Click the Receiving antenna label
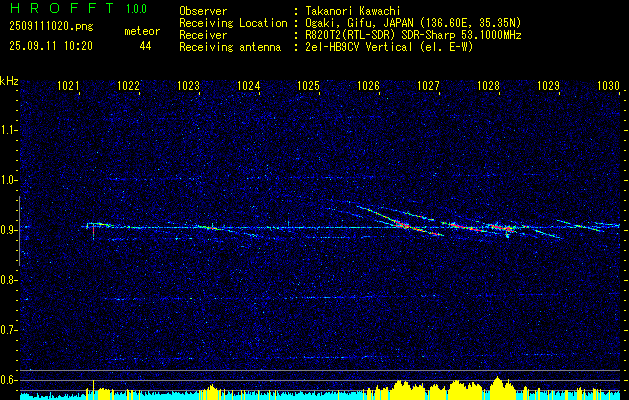629x400 pixels. coord(230,47)
